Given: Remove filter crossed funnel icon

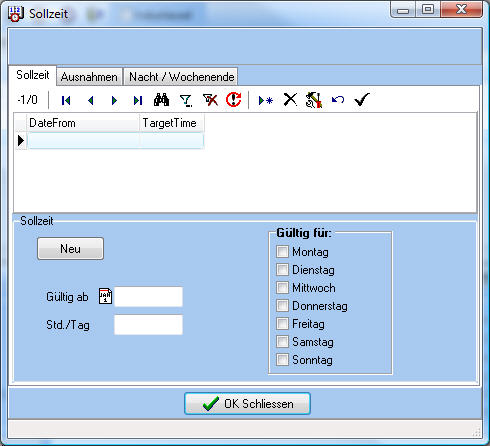Looking at the screenshot, I should 210,100.
